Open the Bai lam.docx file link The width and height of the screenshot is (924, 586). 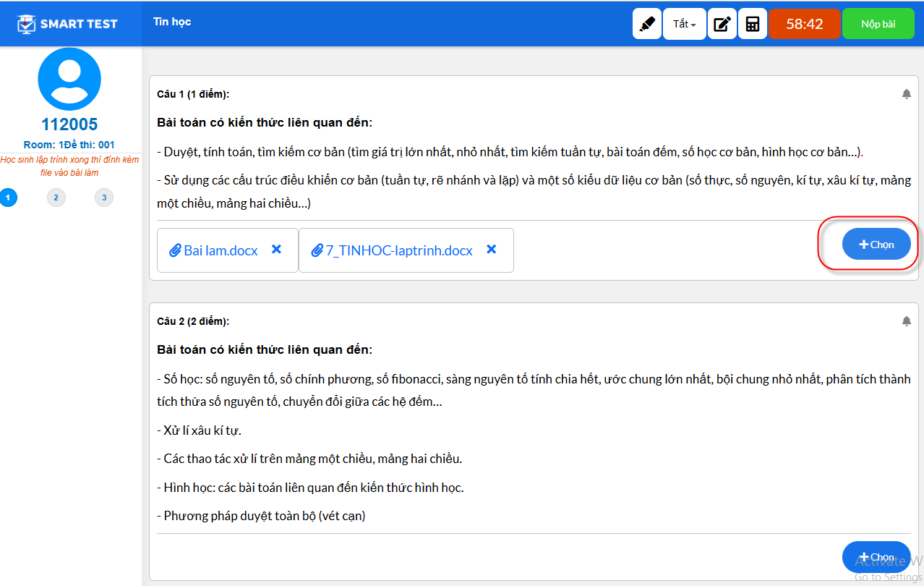pyautogui.click(x=214, y=250)
